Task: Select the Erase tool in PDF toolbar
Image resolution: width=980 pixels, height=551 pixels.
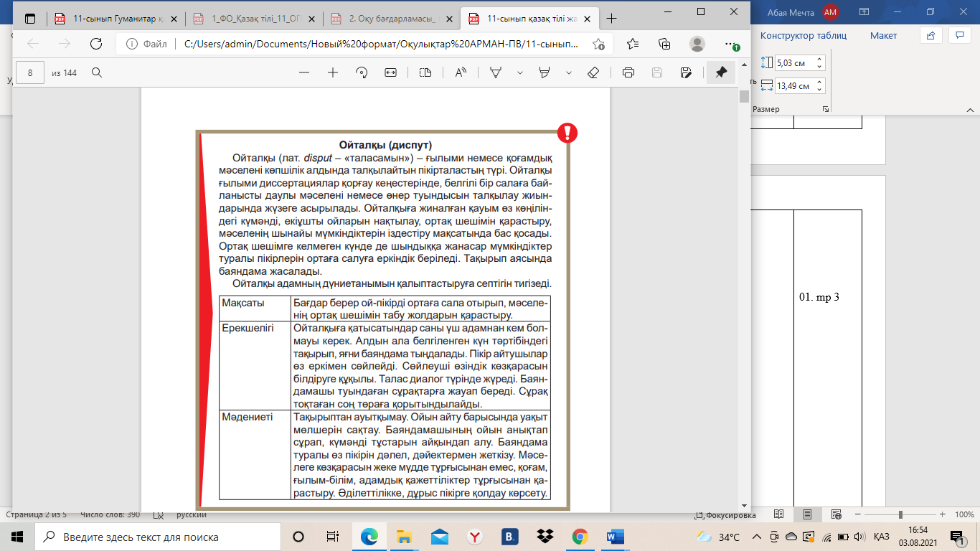Action: point(593,72)
